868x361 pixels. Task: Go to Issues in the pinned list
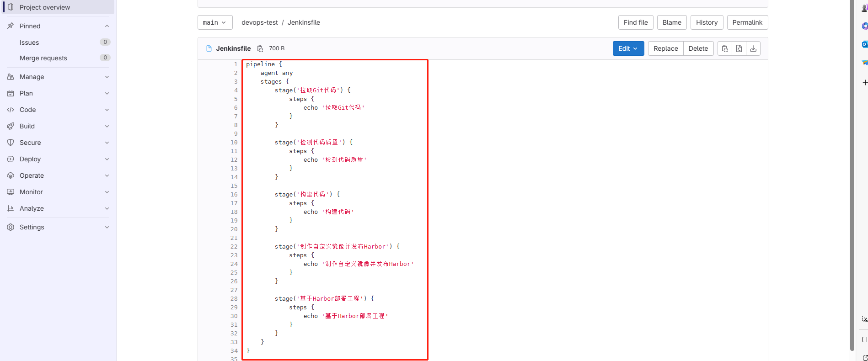[x=29, y=42]
